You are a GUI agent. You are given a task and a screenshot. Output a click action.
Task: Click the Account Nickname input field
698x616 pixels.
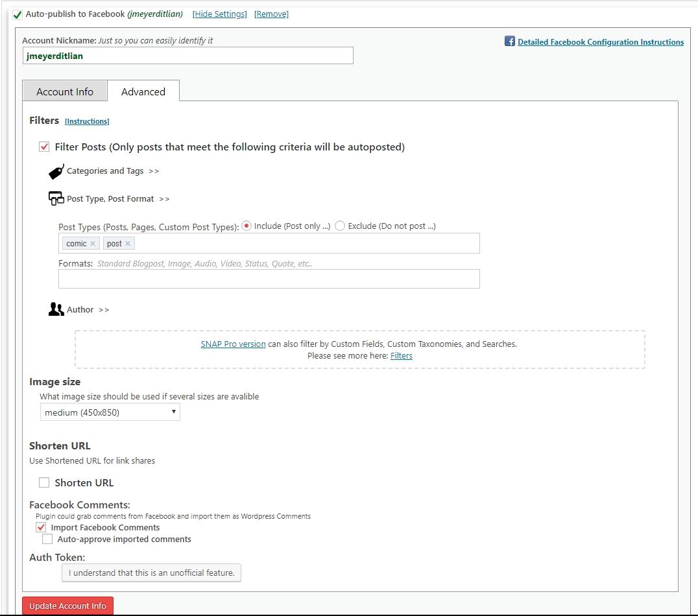point(188,56)
